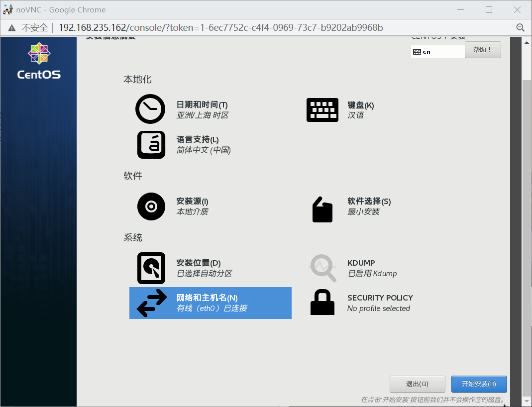
Task: Open 软件选择(S) settings label
Action: pos(369,201)
